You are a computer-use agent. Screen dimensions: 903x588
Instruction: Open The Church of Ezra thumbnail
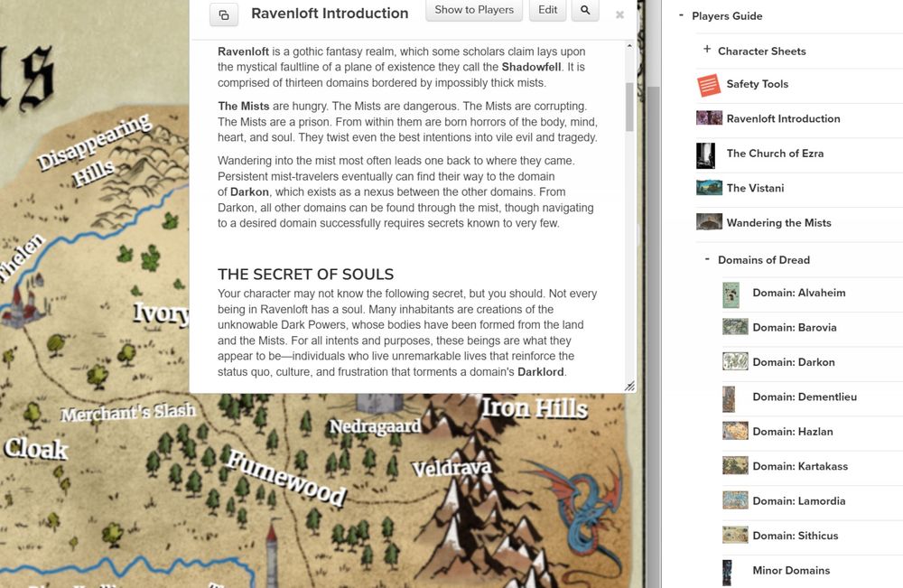705,155
